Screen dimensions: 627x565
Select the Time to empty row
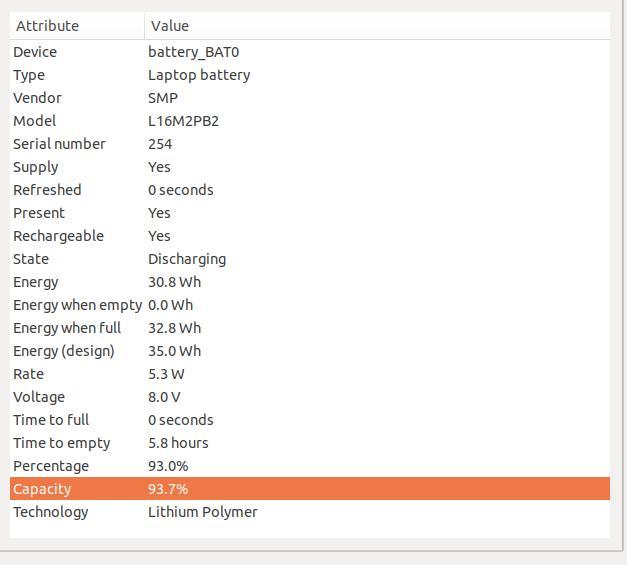click(x=310, y=443)
